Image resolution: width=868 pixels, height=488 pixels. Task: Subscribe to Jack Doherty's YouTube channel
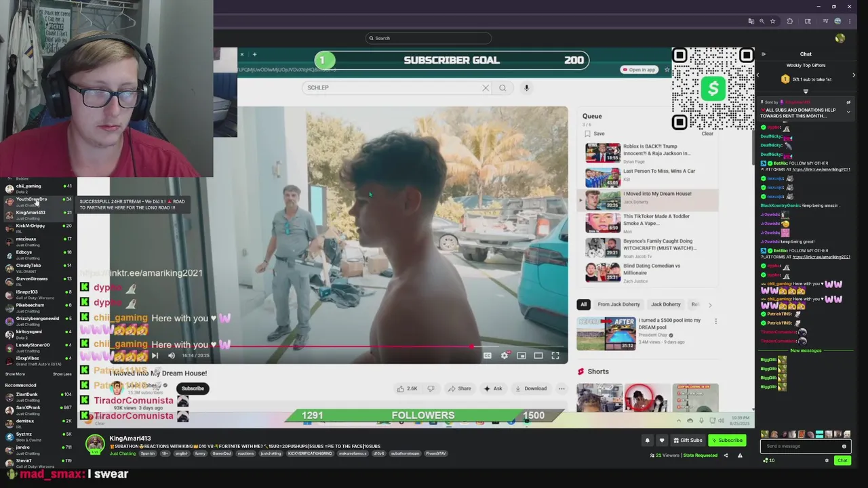[193, 388]
